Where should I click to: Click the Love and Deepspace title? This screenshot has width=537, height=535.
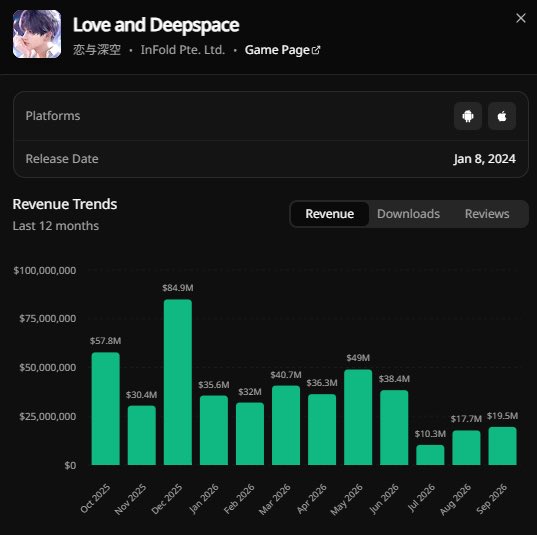click(x=156, y=25)
